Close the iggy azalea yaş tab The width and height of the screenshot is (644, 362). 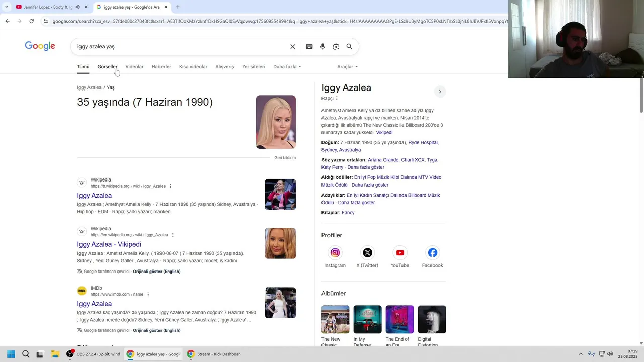(x=166, y=7)
